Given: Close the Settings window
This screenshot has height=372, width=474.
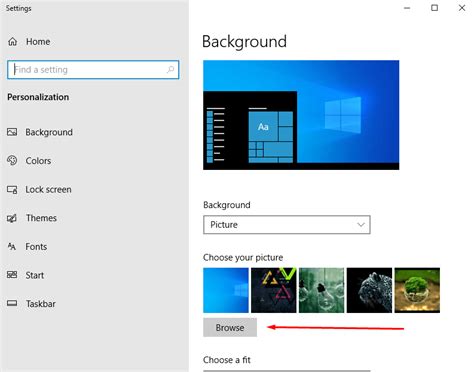Looking at the screenshot, I should point(462,8).
